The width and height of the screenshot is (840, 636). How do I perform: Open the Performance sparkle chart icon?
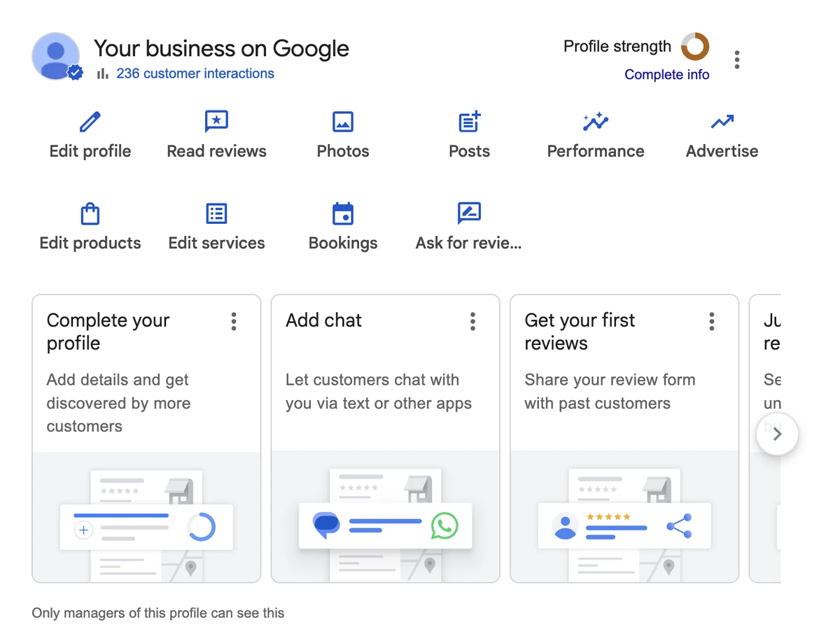pyautogui.click(x=596, y=122)
